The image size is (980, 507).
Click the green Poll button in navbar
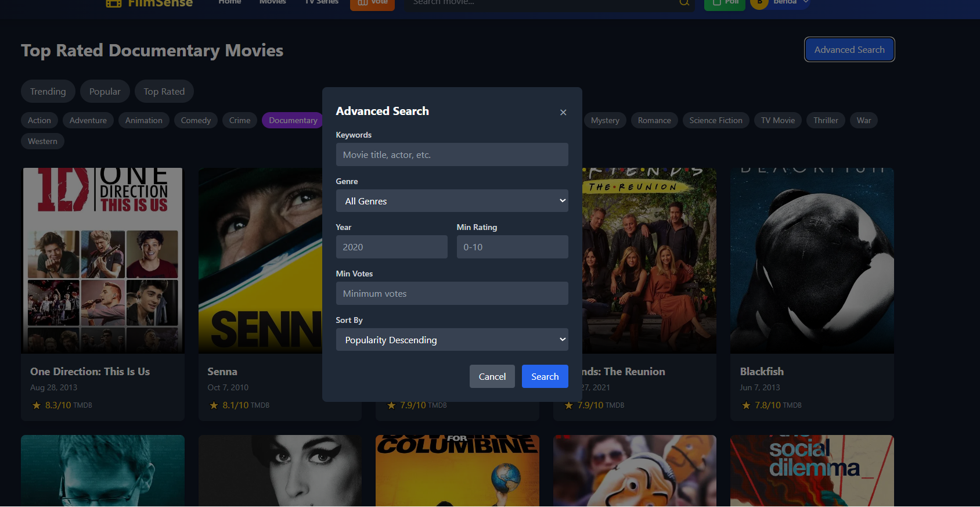click(725, 3)
